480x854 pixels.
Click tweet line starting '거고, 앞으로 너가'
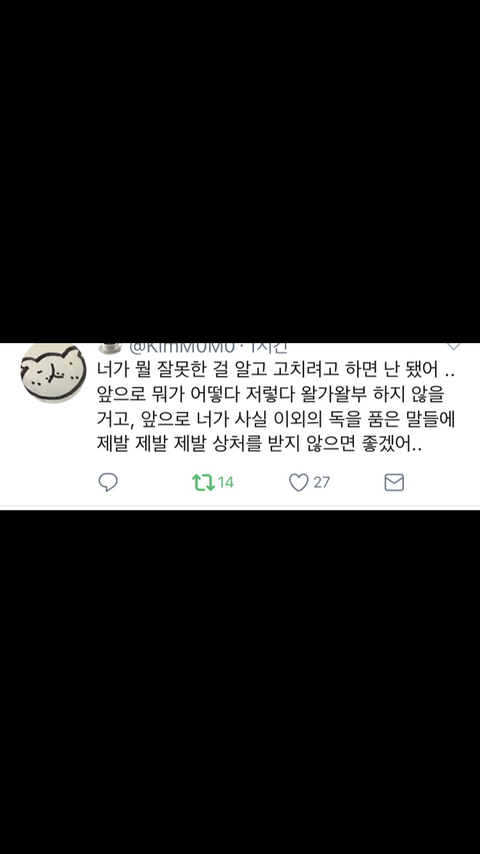coord(276,420)
